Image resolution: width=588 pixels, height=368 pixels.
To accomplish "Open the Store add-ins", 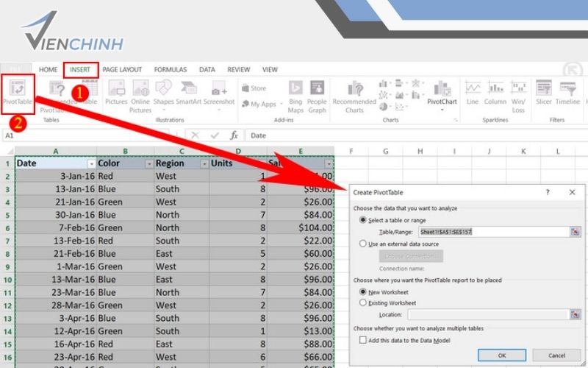I will 254,88.
